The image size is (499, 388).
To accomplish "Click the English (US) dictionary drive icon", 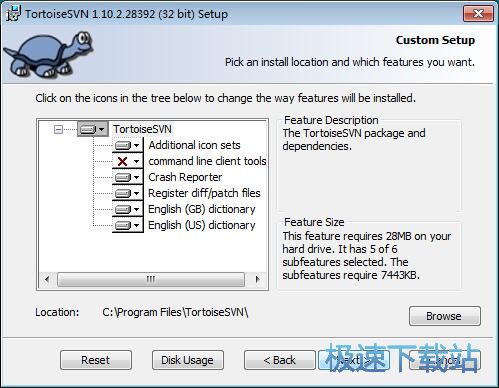I will pos(123,225).
